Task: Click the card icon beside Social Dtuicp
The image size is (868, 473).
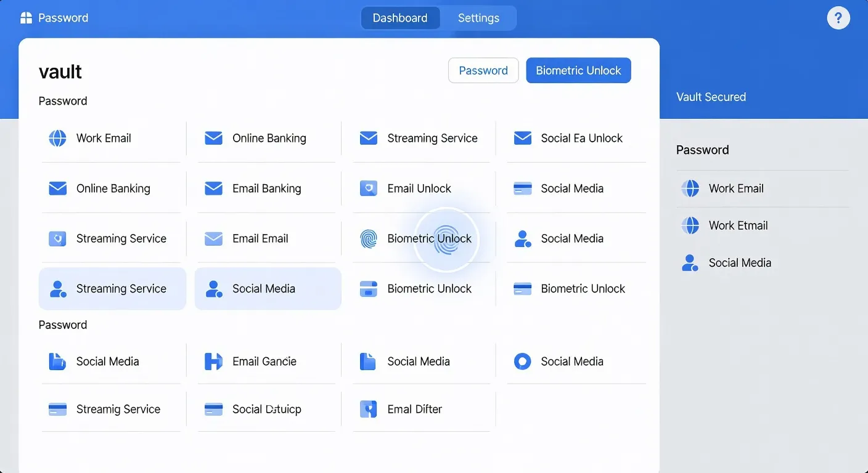Action: (x=213, y=409)
